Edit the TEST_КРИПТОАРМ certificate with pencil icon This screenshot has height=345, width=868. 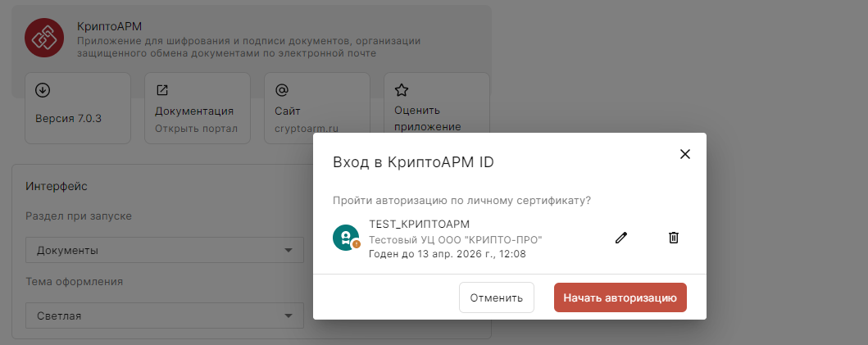621,238
